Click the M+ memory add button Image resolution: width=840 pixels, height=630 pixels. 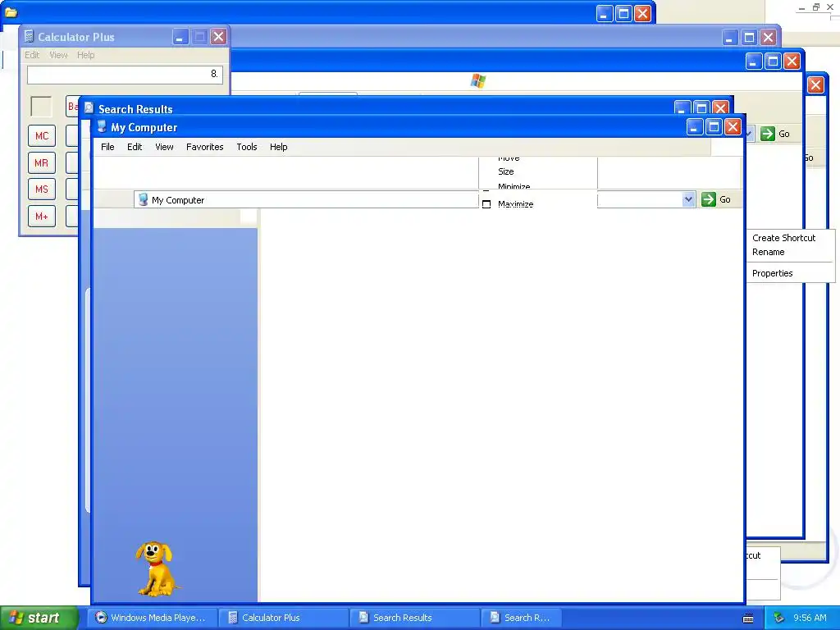tap(42, 217)
